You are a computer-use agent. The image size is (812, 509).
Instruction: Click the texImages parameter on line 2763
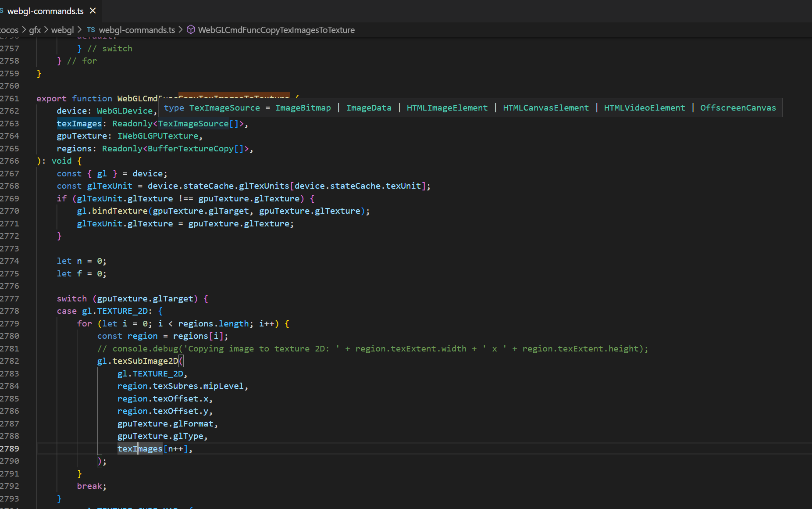79,124
